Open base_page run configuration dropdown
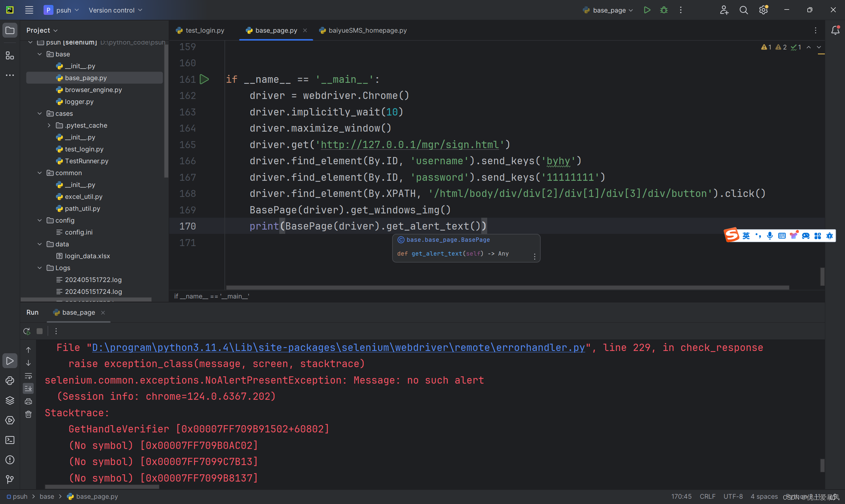Image resolution: width=845 pixels, height=504 pixels. pyautogui.click(x=608, y=10)
